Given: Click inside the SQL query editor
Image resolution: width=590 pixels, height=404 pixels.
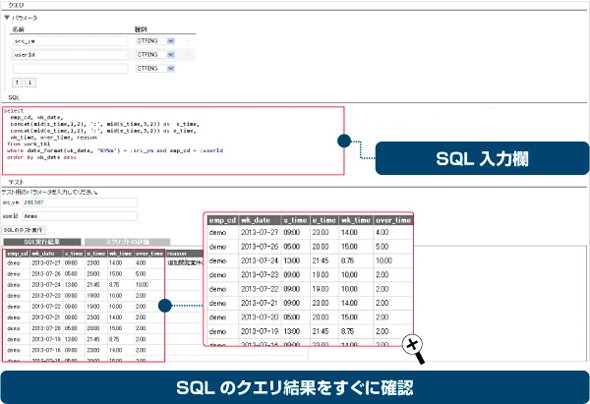Looking at the screenshot, I should (173, 141).
